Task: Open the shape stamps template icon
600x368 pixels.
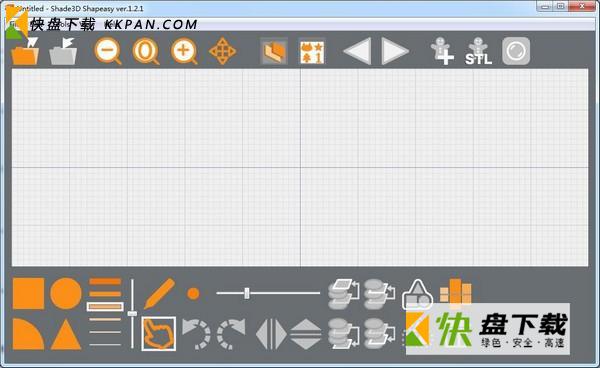Action: [x=312, y=51]
